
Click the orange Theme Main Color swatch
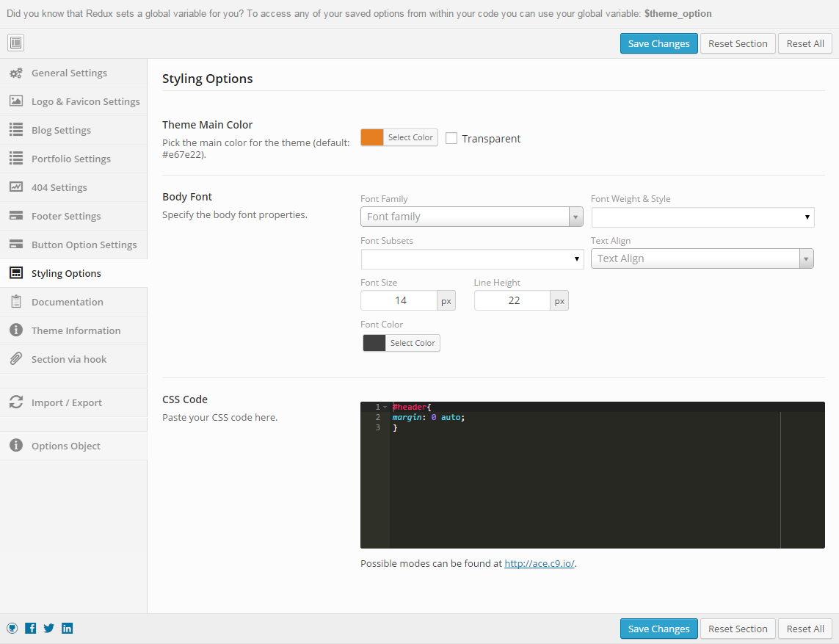[372, 137]
